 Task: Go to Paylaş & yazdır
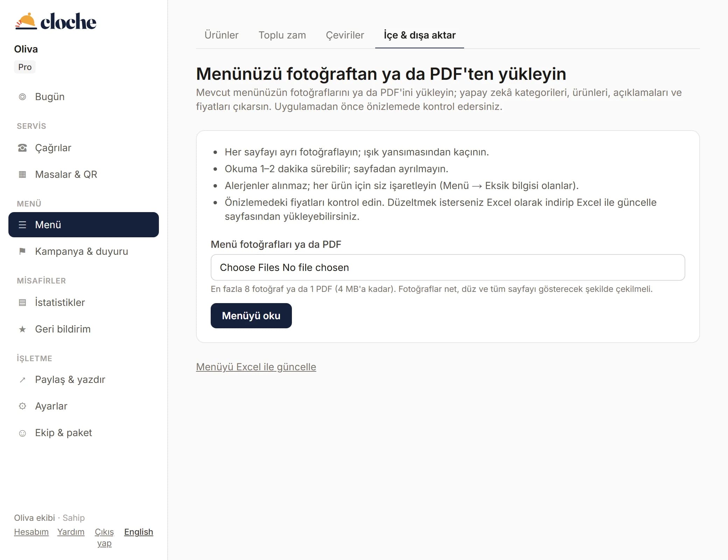[84, 380]
